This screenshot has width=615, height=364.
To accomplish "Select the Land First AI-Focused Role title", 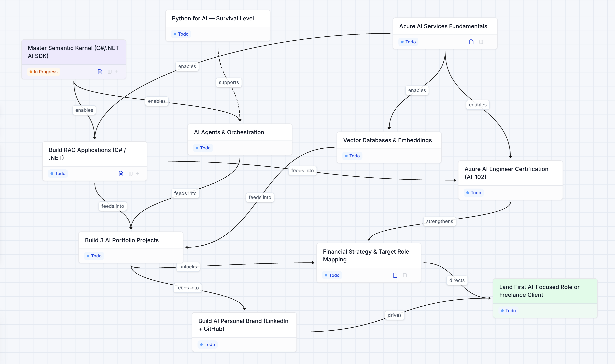I will pos(539,291).
